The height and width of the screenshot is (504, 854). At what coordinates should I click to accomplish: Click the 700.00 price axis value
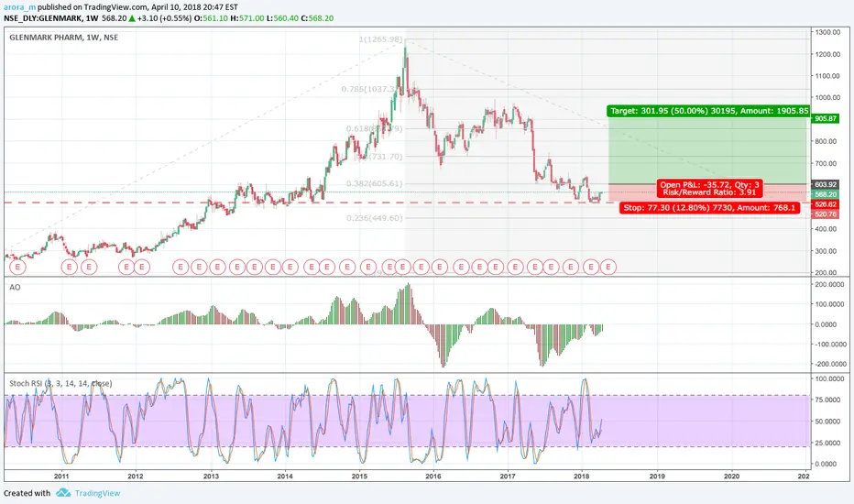pos(827,163)
